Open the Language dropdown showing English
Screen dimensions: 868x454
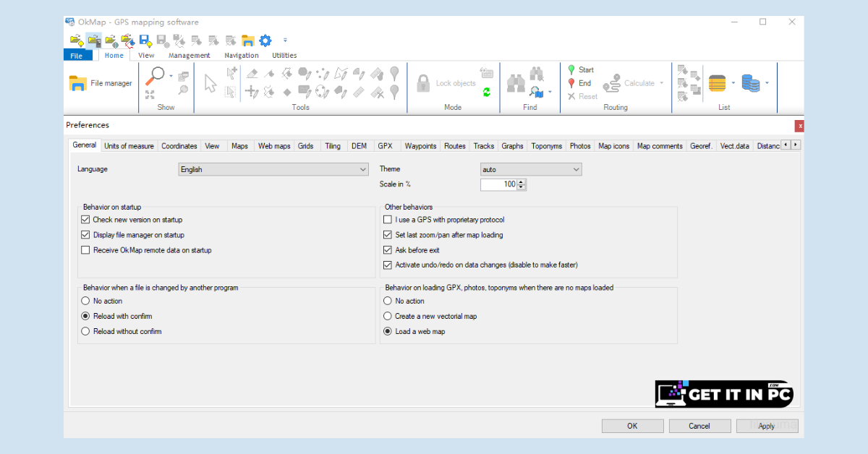tap(273, 169)
